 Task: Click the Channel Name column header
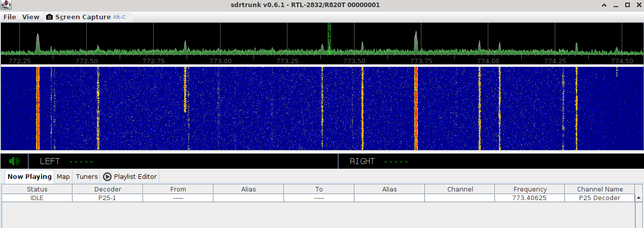tap(600, 189)
